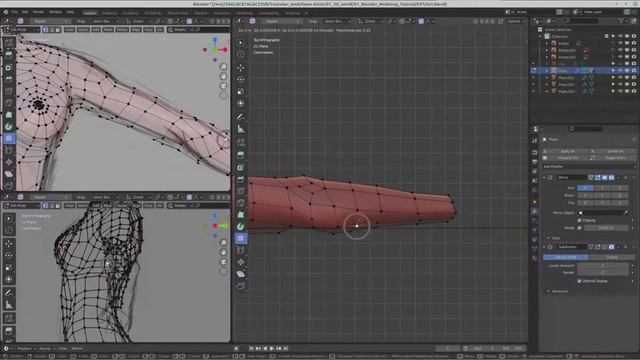This screenshot has width=640, height=360.
Task: Select the Select Box tool in the red arm viewport
Action: [x=241, y=43]
